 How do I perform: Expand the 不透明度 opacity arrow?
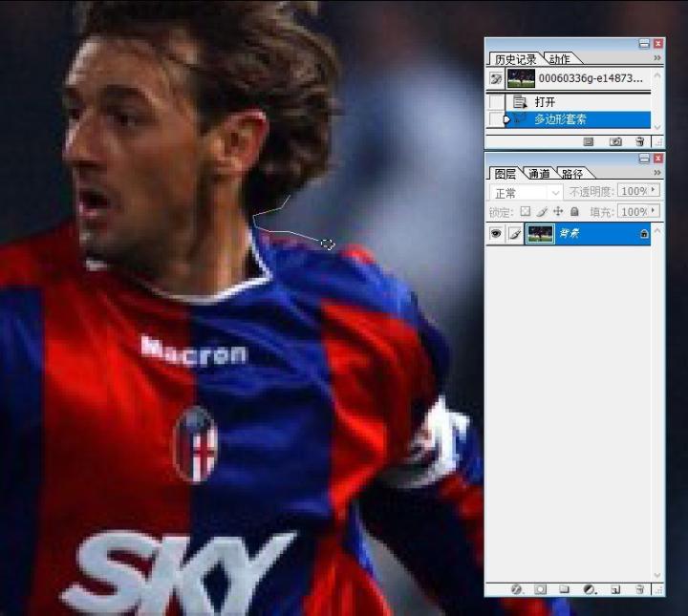(x=655, y=191)
